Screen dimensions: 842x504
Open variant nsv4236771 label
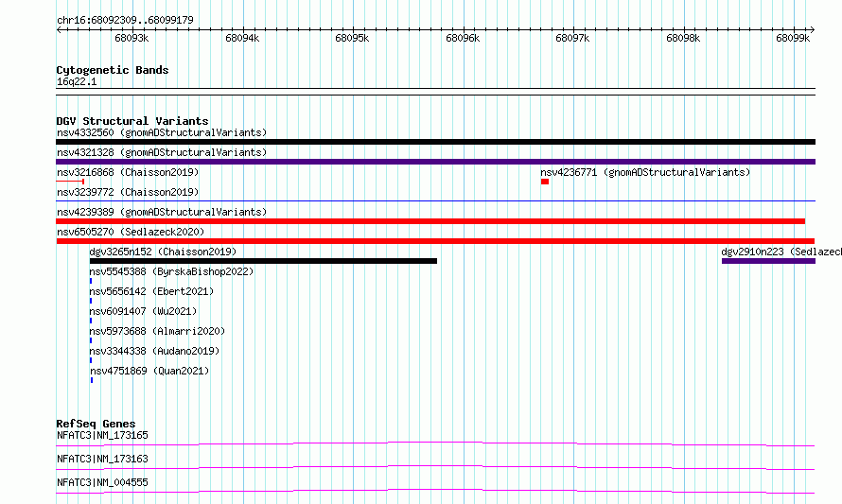[645, 172]
